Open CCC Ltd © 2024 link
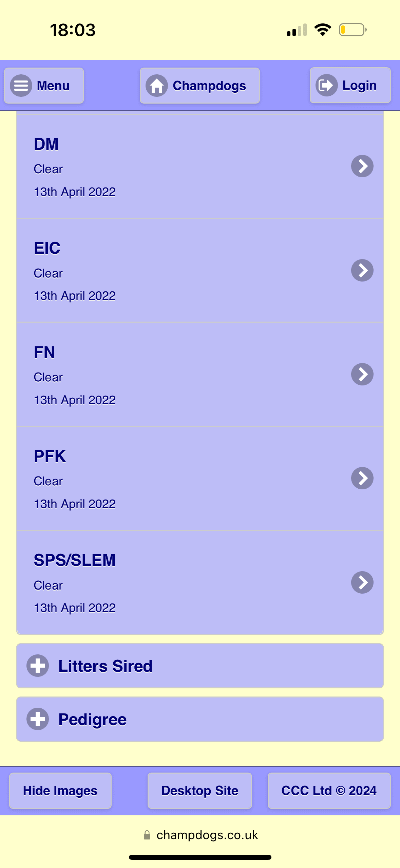400x868 pixels. [329, 791]
